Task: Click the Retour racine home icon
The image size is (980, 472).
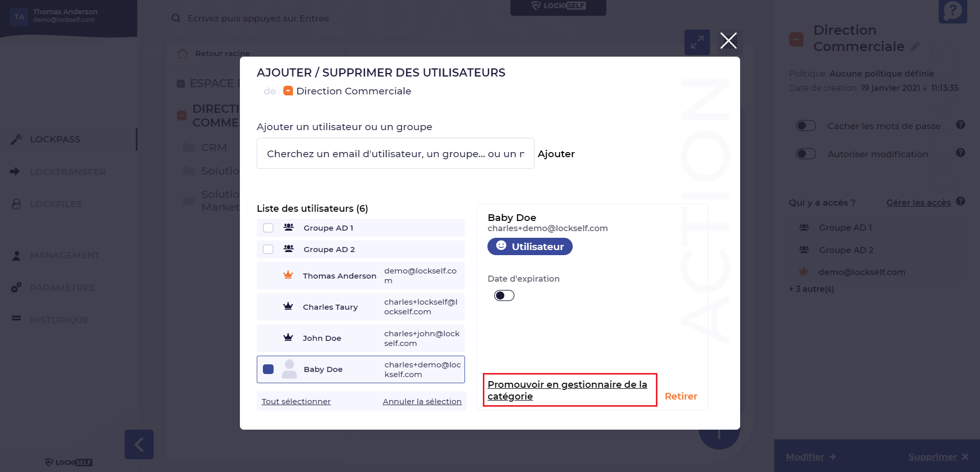Action: click(182, 54)
